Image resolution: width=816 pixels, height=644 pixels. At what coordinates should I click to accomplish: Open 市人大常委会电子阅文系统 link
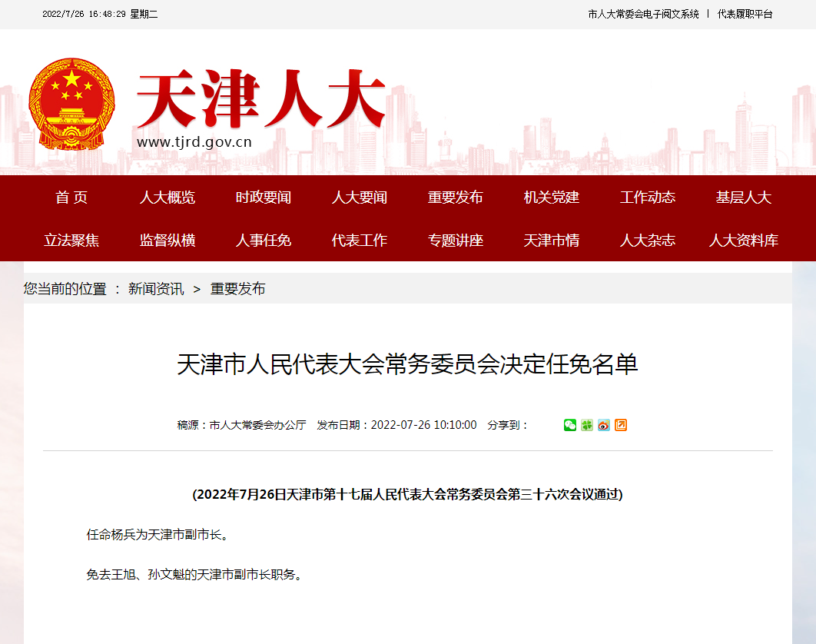[643, 14]
